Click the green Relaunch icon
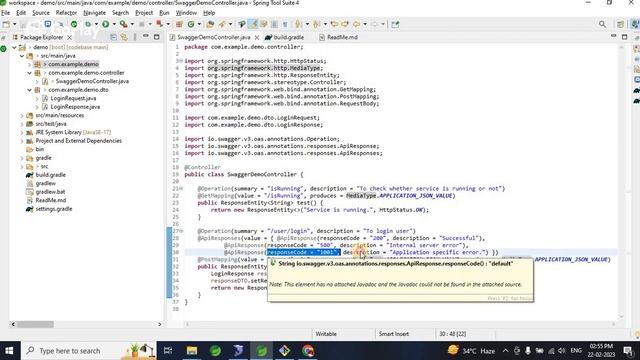This screenshot has width=640, height=360. (74, 24)
